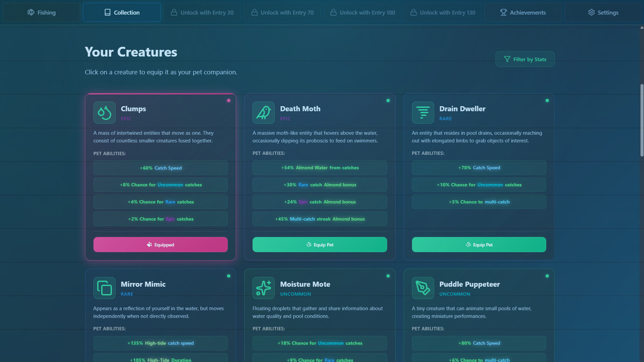This screenshot has height=362, width=644.
Task: Click the Death Moth bird icon
Action: pyautogui.click(x=264, y=113)
